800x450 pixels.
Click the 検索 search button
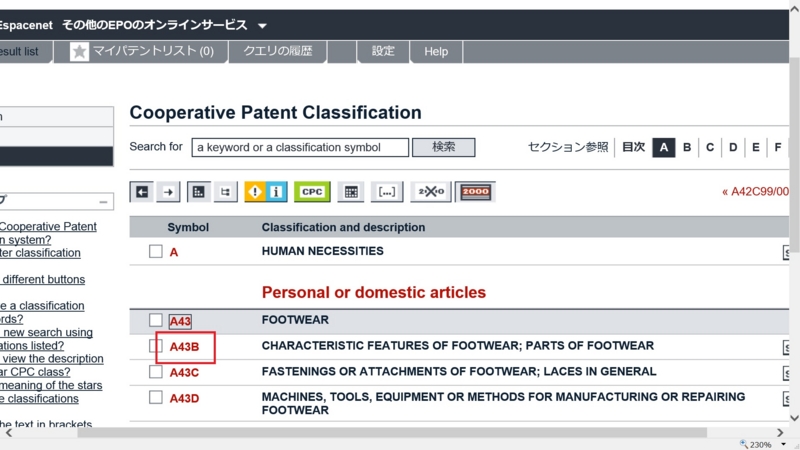pyautogui.click(x=443, y=147)
